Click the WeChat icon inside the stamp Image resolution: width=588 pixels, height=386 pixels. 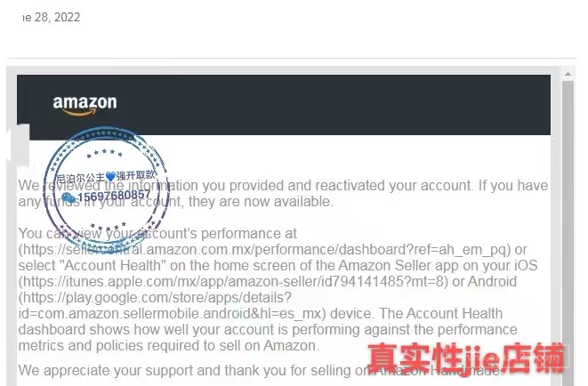click(68, 197)
